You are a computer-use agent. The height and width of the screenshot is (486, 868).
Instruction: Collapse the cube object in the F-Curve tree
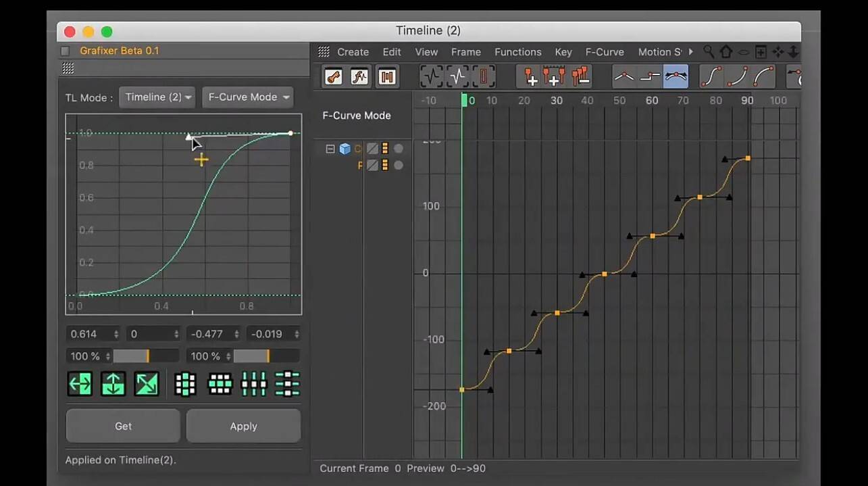330,149
